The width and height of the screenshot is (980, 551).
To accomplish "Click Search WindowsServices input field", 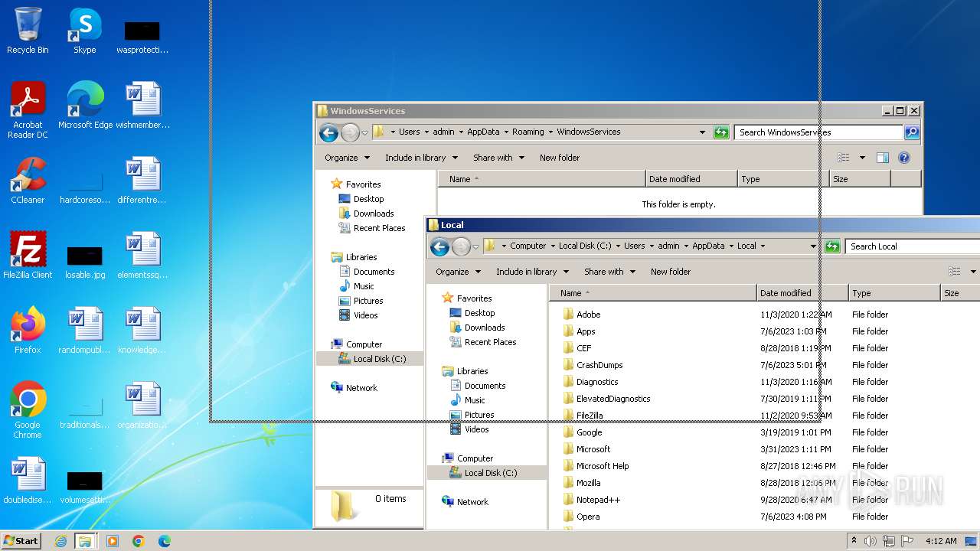I will click(x=818, y=132).
